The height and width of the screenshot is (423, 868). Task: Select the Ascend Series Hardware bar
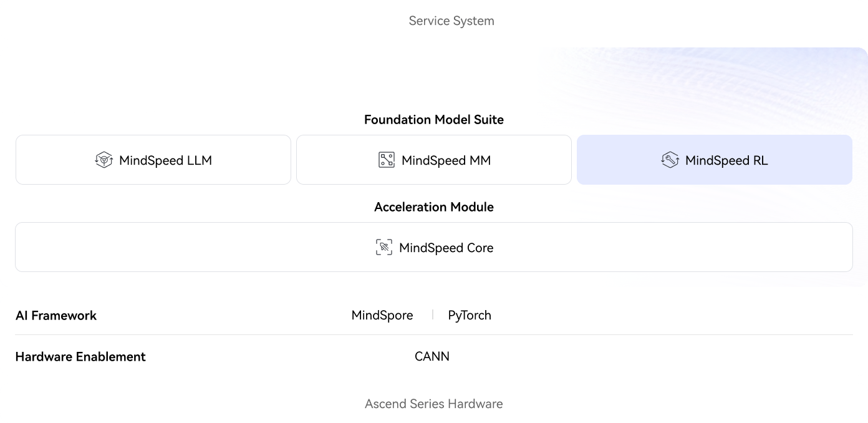pyautogui.click(x=434, y=404)
